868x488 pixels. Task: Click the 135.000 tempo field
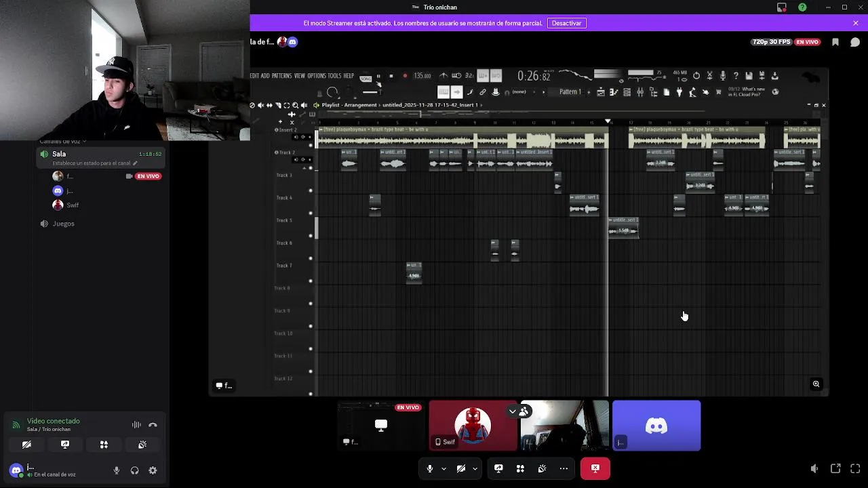pos(422,76)
